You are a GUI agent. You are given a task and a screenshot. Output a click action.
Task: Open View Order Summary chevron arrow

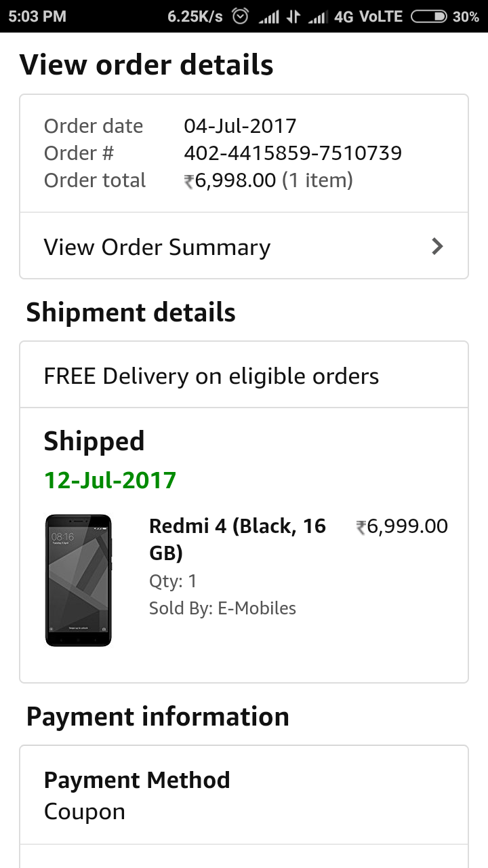click(x=438, y=246)
